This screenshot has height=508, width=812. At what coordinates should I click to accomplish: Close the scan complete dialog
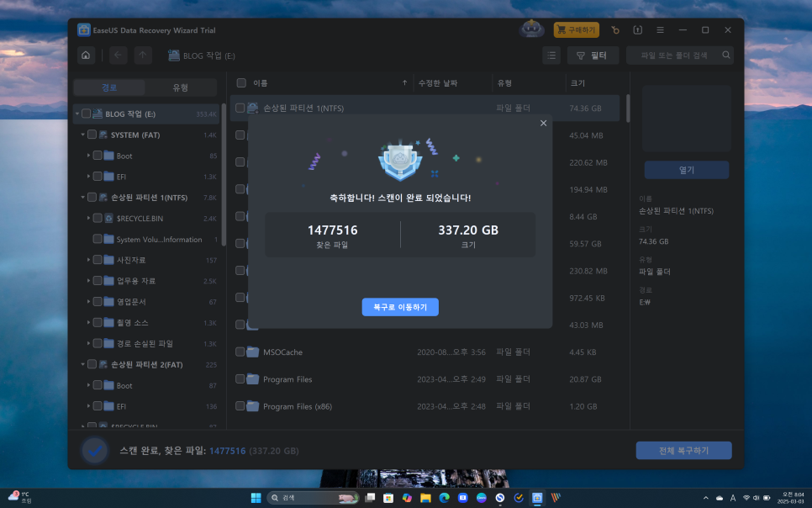[543, 123]
